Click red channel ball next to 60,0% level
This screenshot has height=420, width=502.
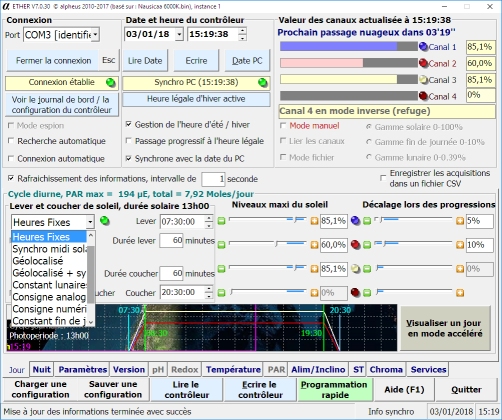[x=356, y=245]
